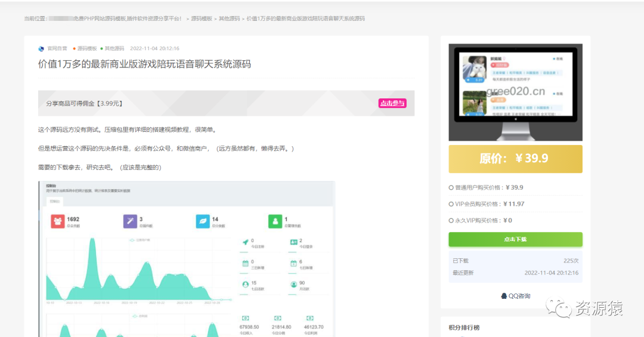The width and height of the screenshot is (644, 337).
Task: Click the calendar icon beside 七日新增
Action: pyautogui.click(x=293, y=264)
